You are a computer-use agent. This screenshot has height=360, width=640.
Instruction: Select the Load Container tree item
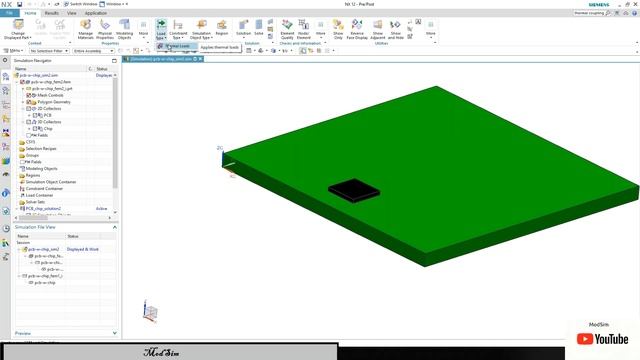[39, 195]
